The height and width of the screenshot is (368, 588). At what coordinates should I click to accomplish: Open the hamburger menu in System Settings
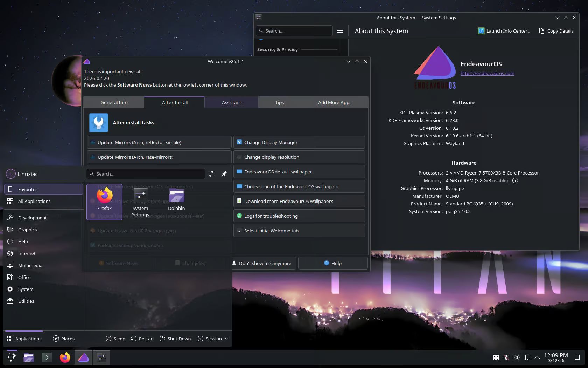(340, 31)
